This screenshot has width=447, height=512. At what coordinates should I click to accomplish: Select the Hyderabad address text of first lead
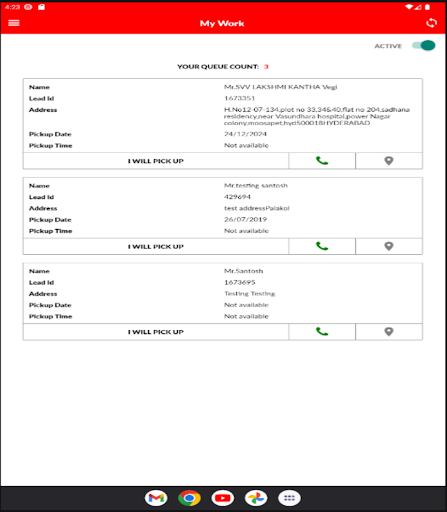[317, 116]
